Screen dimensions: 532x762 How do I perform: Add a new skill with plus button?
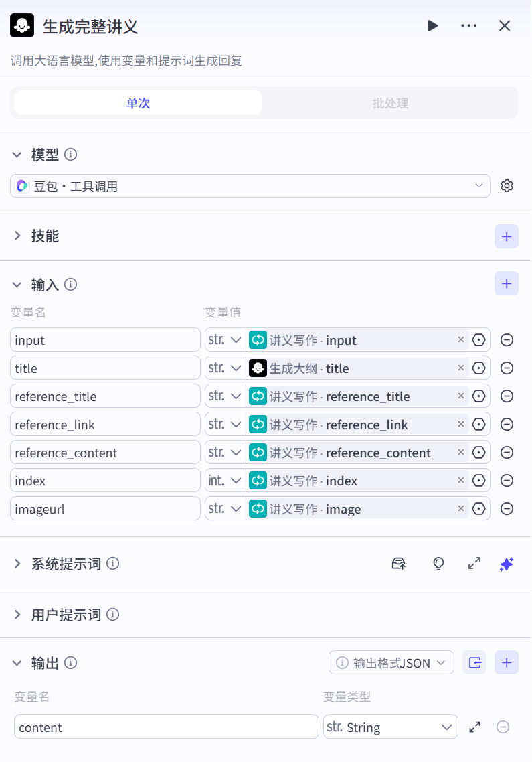506,236
